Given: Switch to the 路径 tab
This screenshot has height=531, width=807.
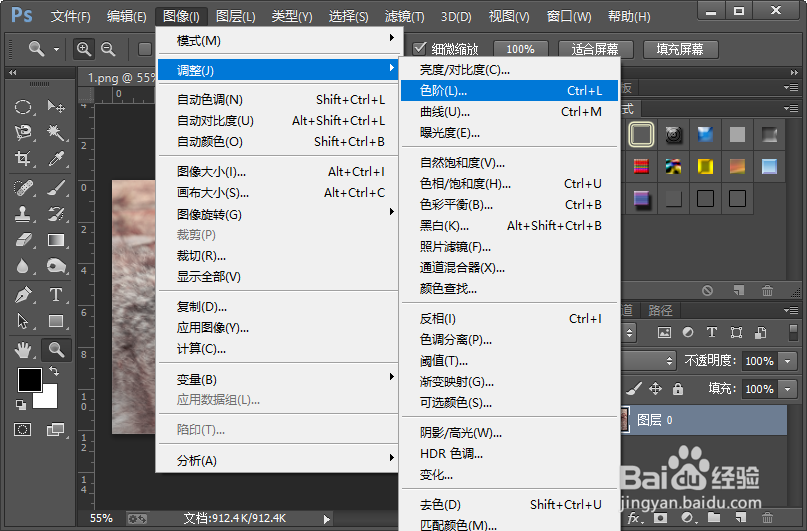Looking at the screenshot, I should (660, 310).
